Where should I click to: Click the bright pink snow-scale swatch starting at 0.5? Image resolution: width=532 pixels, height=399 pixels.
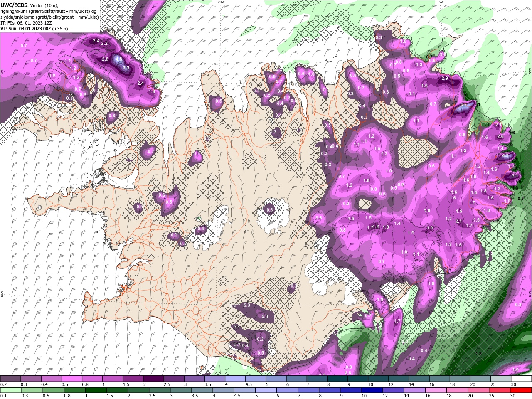[72, 379]
